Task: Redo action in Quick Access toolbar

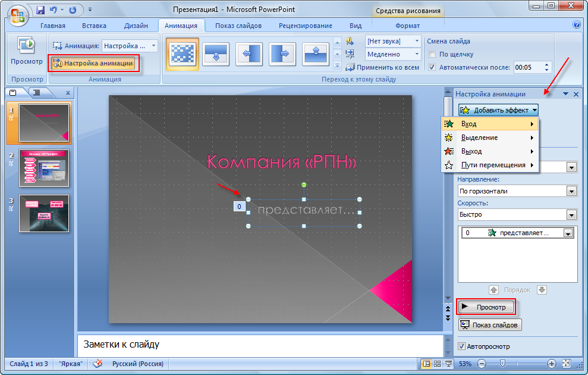Action: pos(73,10)
